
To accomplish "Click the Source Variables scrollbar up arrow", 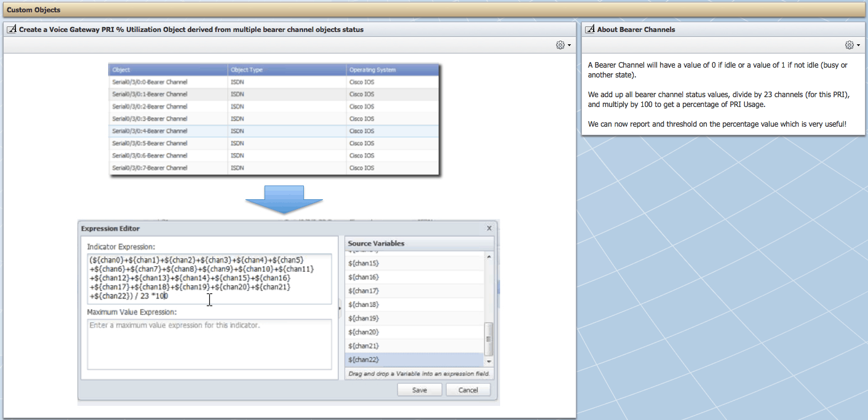I will coord(489,257).
